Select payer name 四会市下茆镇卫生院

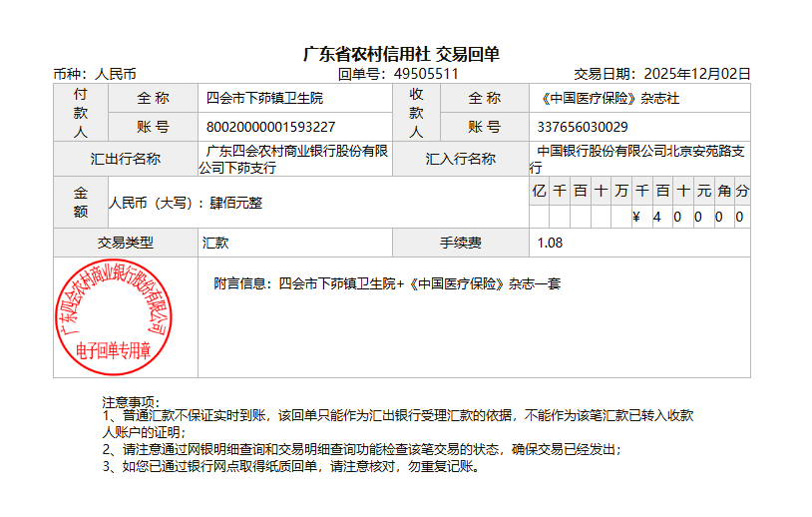coord(264,99)
